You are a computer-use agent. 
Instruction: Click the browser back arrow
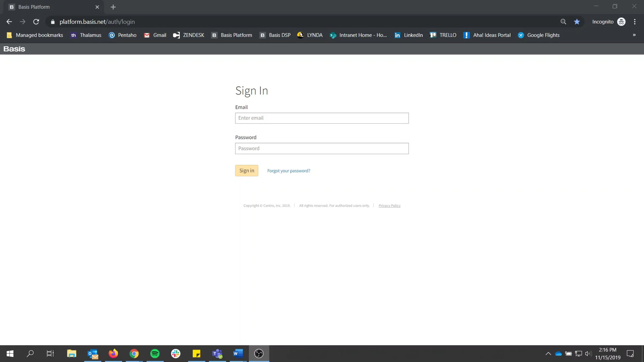coord(9,22)
